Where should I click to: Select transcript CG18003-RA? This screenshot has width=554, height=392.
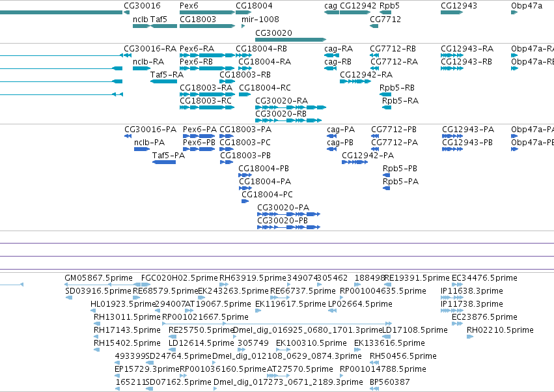tap(206, 88)
